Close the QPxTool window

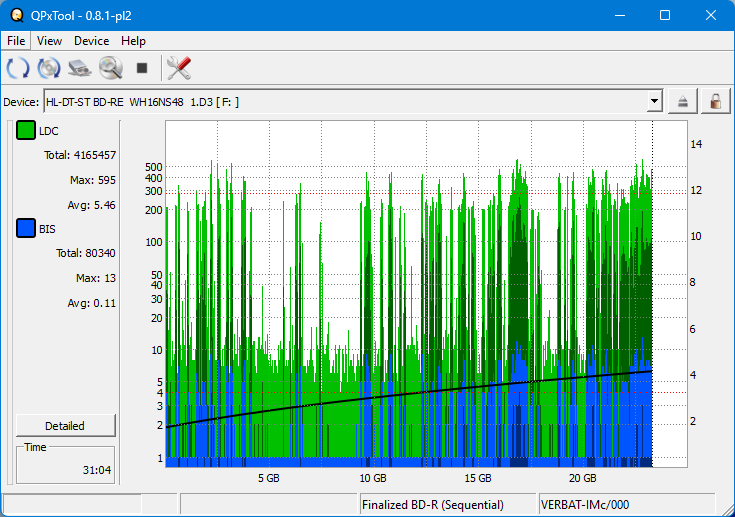tap(711, 15)
